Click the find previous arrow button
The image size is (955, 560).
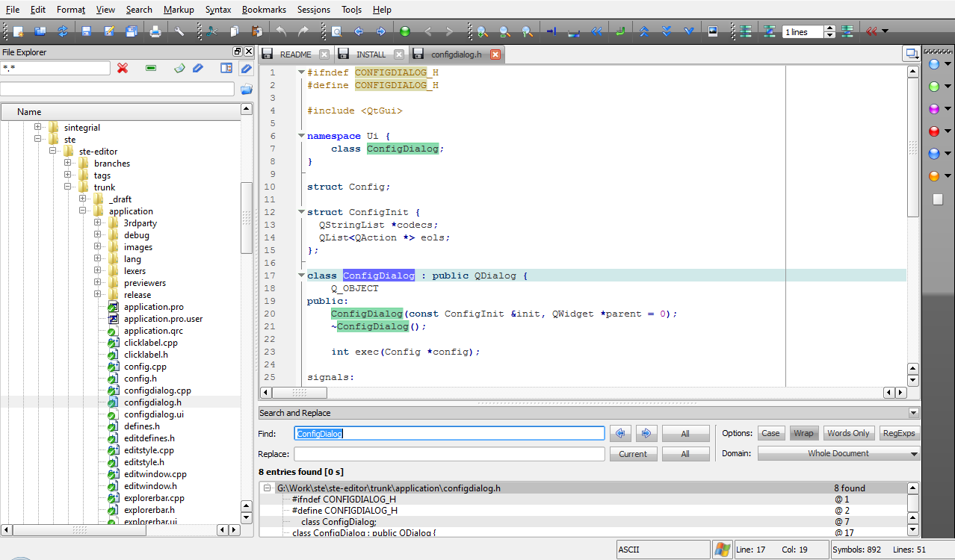[x=620, y=433]
